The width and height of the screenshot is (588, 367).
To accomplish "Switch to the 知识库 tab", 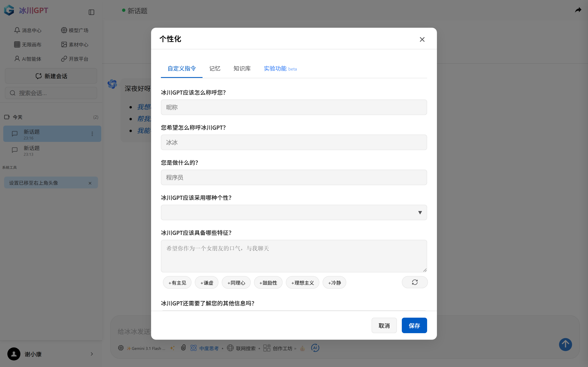I will tap(242, 69).
